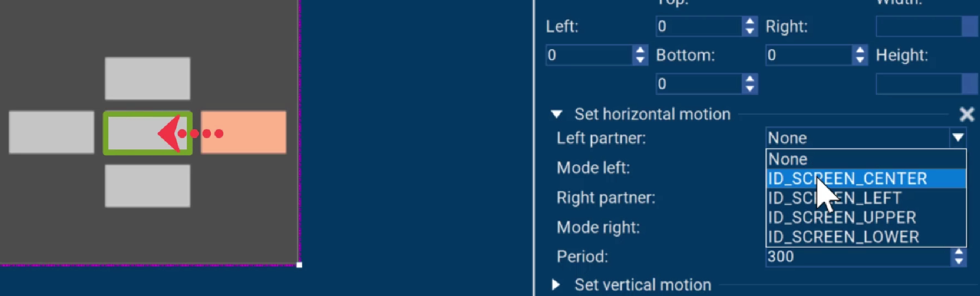The height and width of the screenshot is (296, 980).
Task: Increase the Period value with stepper
Action: 958,253
